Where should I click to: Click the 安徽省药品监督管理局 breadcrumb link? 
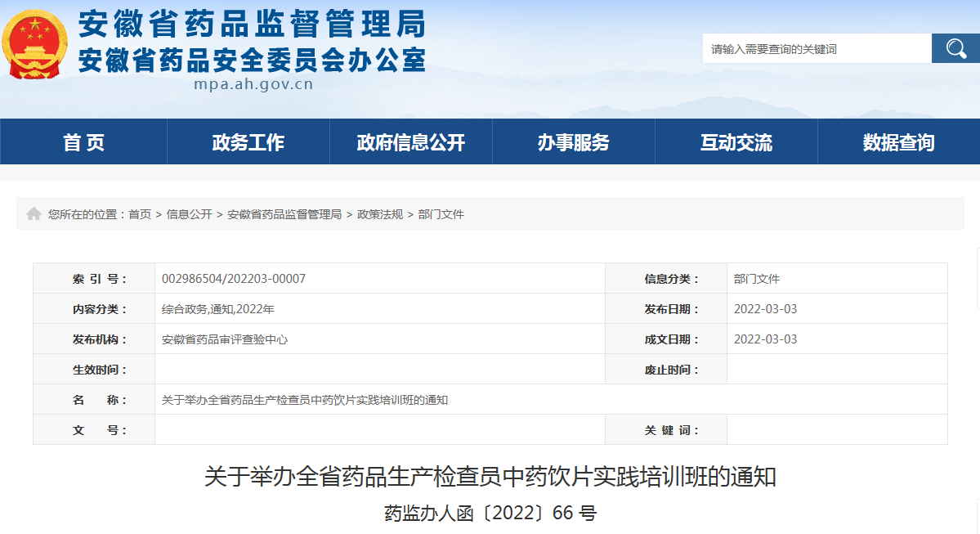point(285,214)
